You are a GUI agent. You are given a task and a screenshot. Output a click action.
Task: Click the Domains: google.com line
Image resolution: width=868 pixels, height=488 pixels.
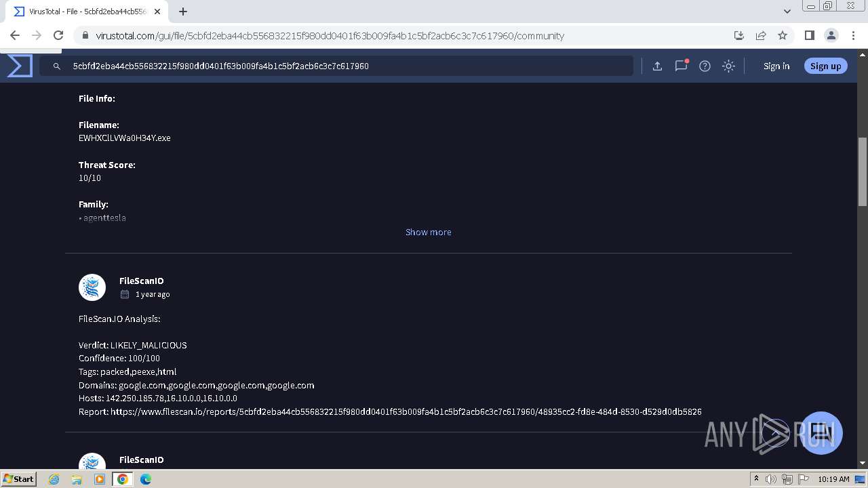[197, 385]
